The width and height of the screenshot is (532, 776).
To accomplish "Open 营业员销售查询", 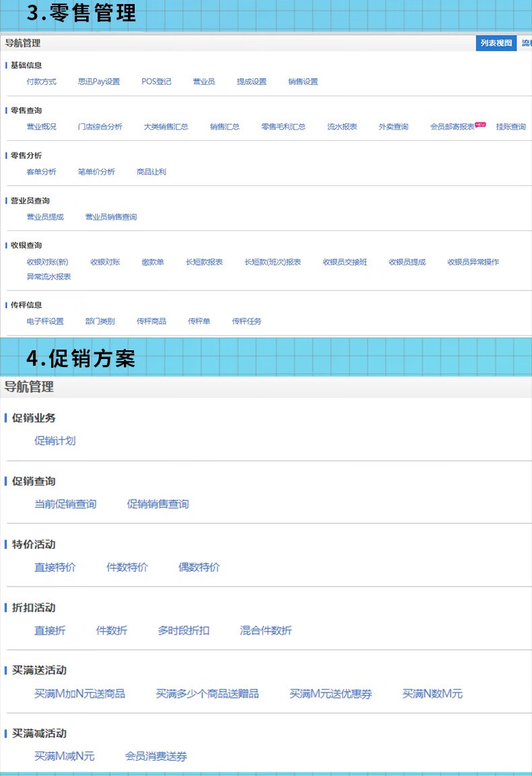I will click(110, 217).
